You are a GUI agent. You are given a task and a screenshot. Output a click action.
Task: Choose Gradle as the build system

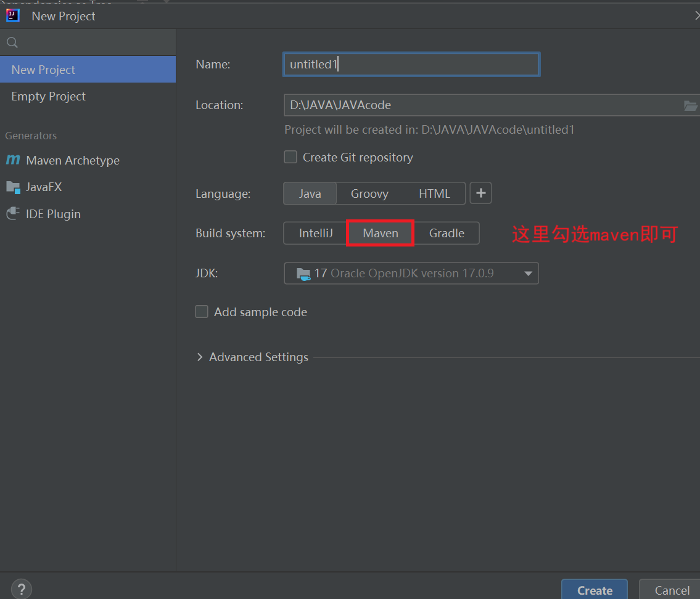point(447,234)
